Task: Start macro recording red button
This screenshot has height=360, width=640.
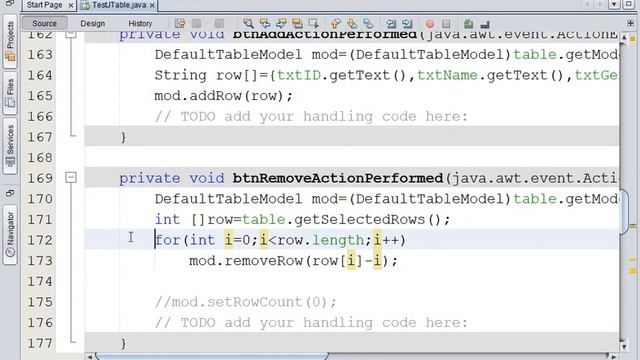Action: point(429,24)
